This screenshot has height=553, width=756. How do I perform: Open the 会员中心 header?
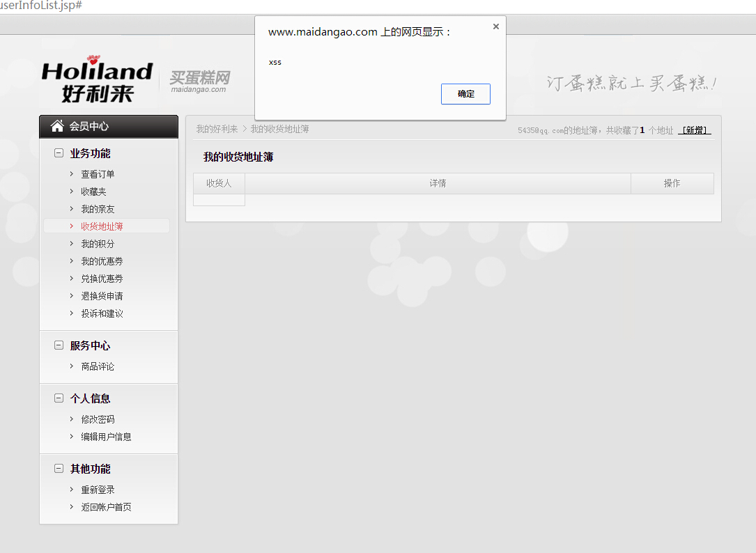(109, 126)
